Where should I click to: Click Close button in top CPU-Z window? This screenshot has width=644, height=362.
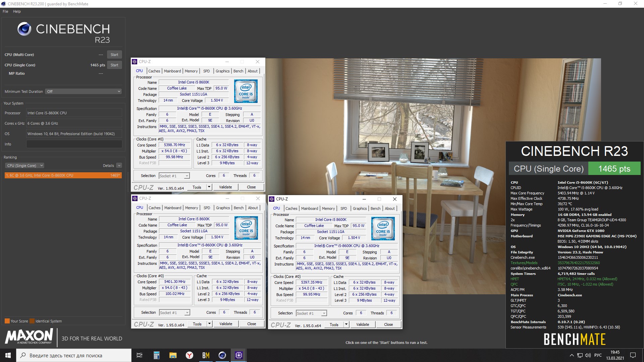click(251, 187)
